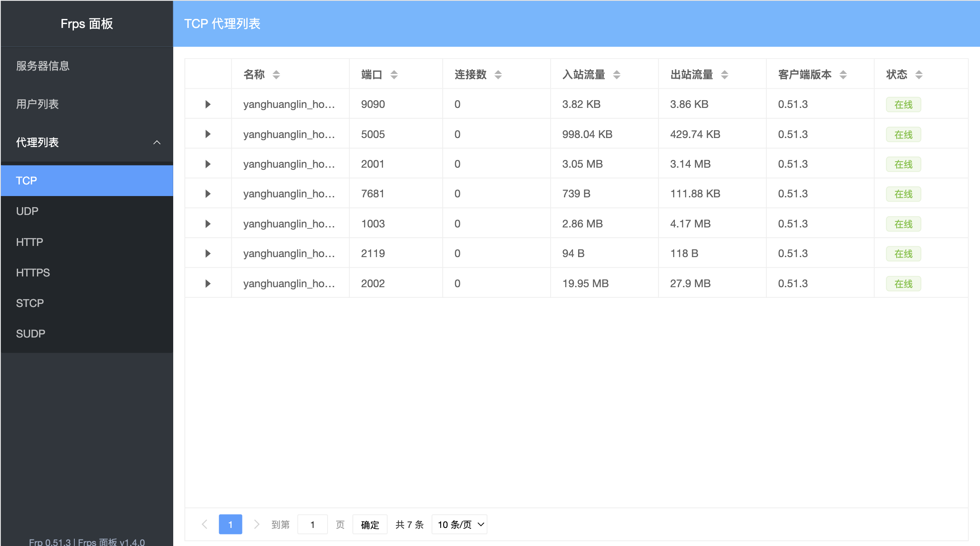Sort proxies by 入站流量
The width and height of the screenshot is (980, 546).
point(617,74)
